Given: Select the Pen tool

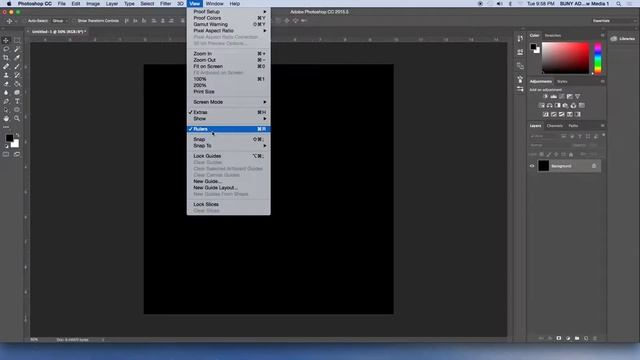Looking at the screenshot, I should coord(6,101).
